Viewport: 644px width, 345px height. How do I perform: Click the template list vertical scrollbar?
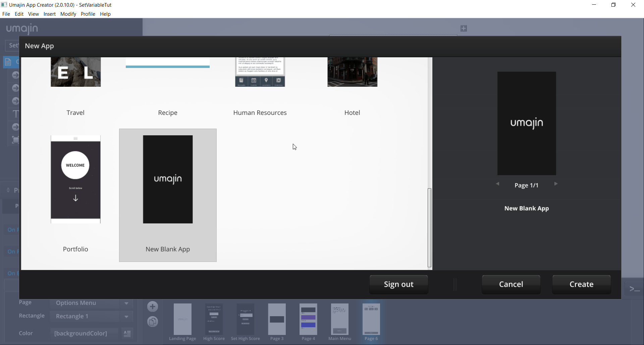(x=429, y=227)
